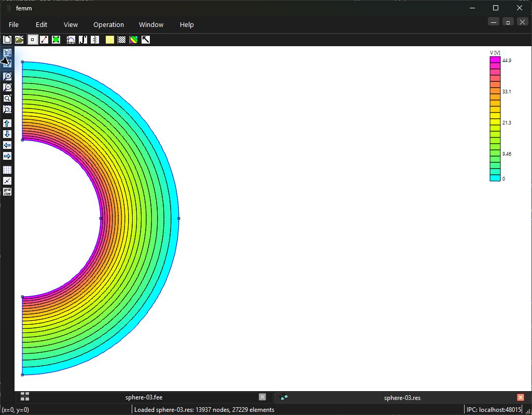
Task: Set the grid size
Action: pyautogui.click(x=7, y=191)
